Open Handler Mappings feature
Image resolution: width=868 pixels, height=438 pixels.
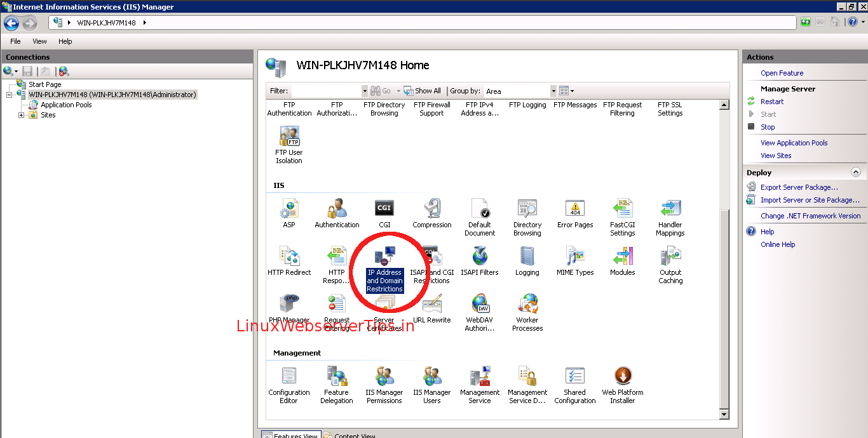[x=670, y=217]
